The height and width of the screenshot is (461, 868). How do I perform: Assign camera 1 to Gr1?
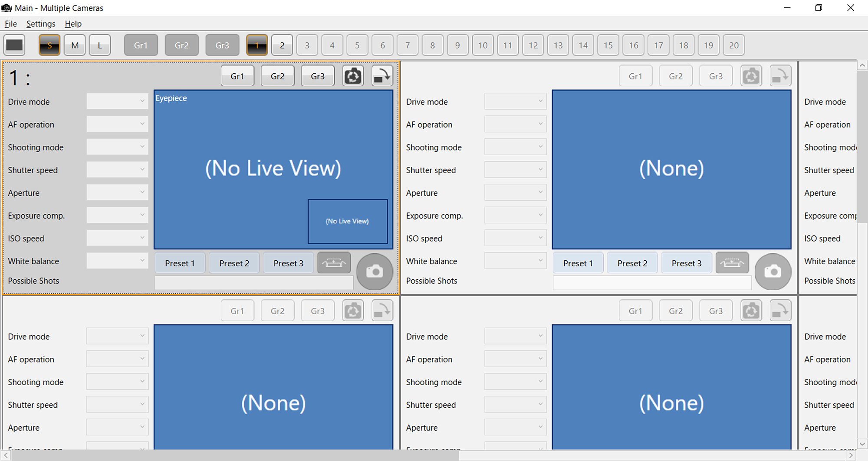click(237, 76)
